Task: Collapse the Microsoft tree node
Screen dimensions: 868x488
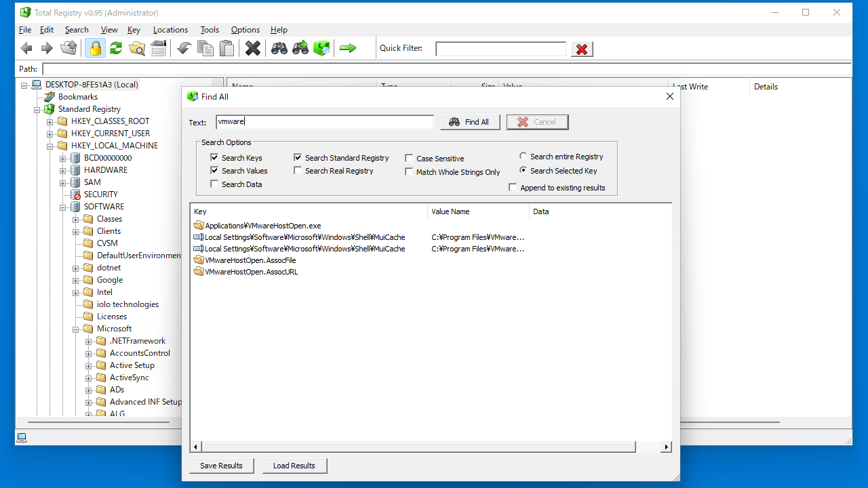Action: coord(76,329)
